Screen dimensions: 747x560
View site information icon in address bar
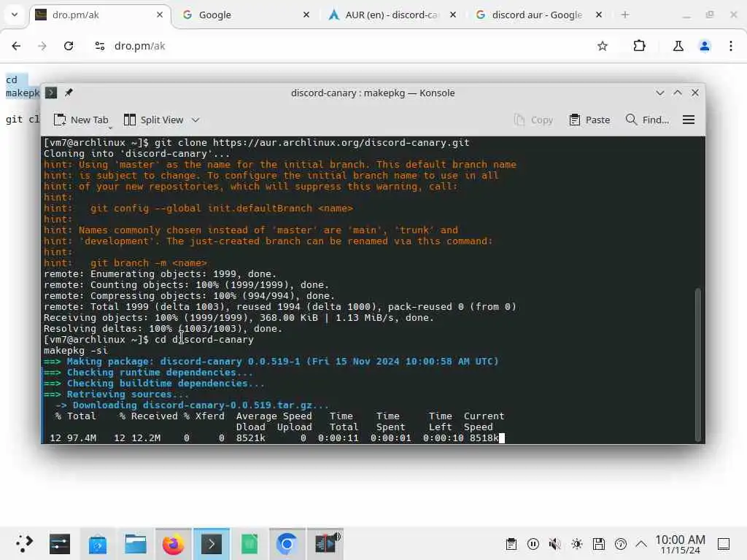(x=99, y=46)
